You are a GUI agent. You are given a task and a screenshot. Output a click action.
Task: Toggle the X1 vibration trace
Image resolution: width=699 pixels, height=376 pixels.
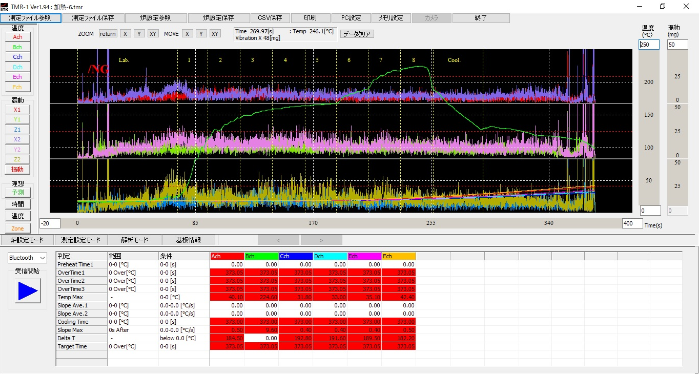click(17, 110)
